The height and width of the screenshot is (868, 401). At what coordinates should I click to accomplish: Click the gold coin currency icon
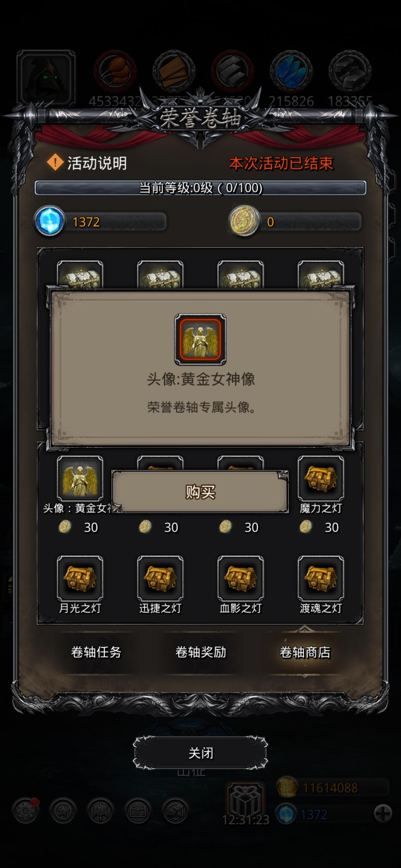click(x=244, y=221)
